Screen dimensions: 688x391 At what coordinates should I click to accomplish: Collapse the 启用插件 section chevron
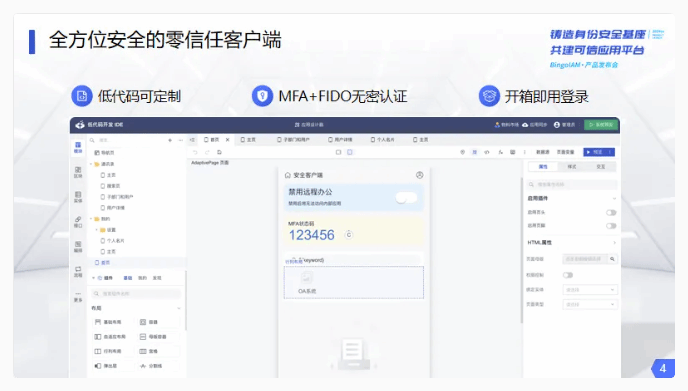click(x=614, y=199)
